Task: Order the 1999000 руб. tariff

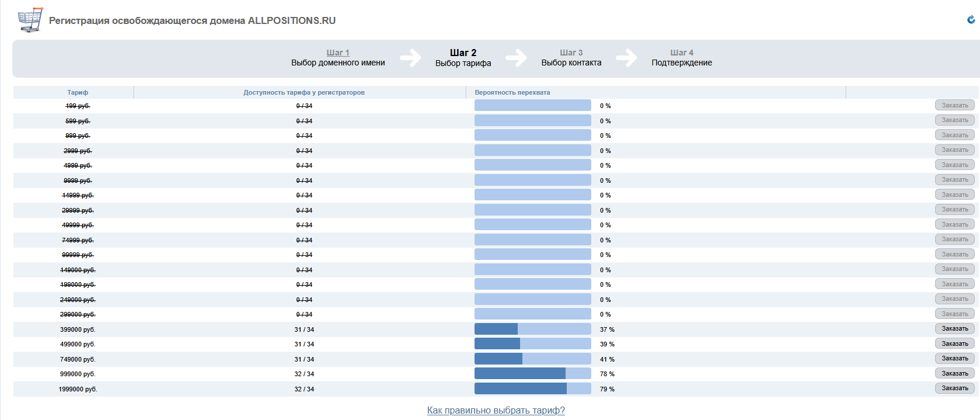Action: [x=954, y=388]
